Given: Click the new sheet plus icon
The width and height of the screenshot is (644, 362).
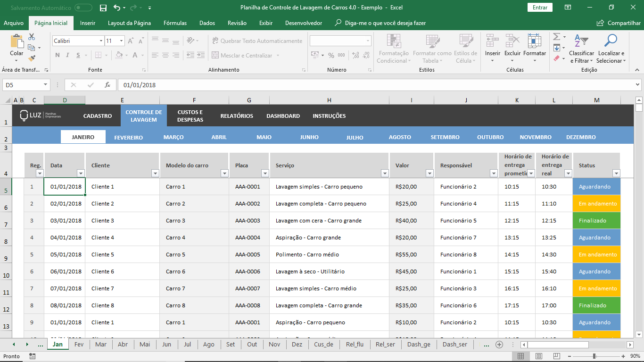Looking at the screenshot, I should coord(499,345).
